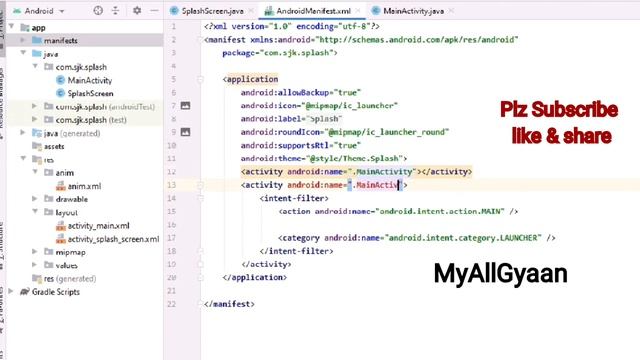The width and height of the screenshot is (640, 360).
Task: Click the ic_launcher_round gutter icon on line 9
Action: [x=185, y=132]
